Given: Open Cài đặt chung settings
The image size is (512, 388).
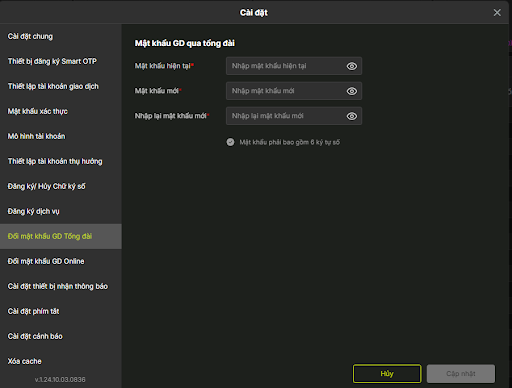Looking at the screenshot, I should click(x=61, y=36).
